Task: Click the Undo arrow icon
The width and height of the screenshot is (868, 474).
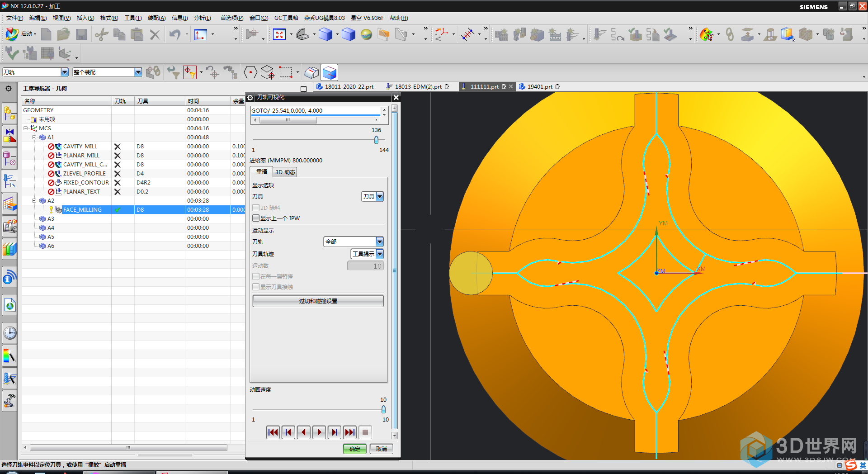Action: coord(175,34)
